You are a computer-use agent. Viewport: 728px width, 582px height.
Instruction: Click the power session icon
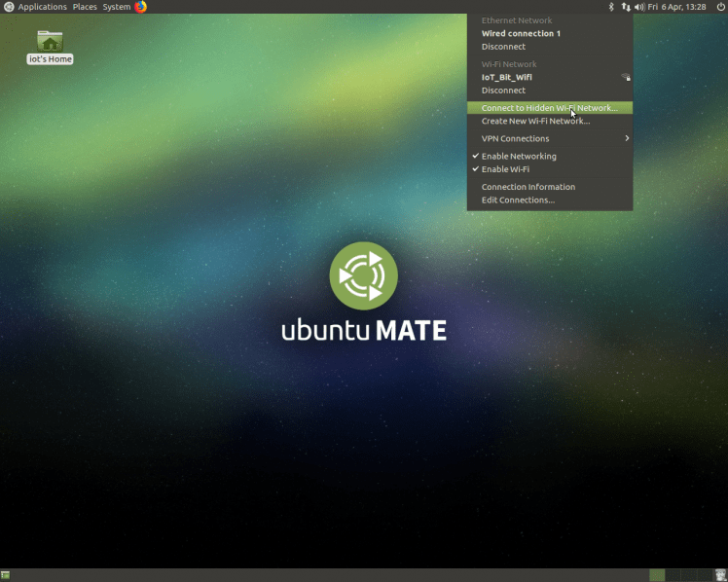pyautogui.click(x=720, y=7)
